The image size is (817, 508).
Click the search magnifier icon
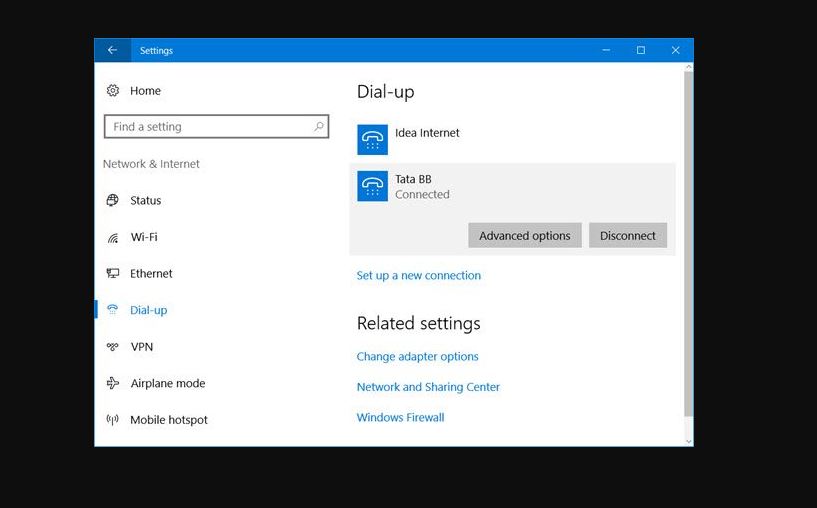click(x=319, y=126)
